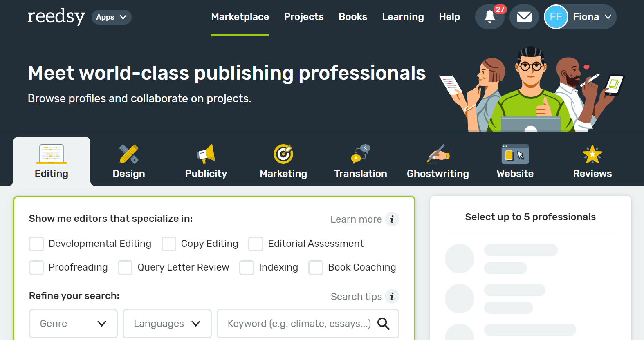The width and height of the screenshot is (644, 340).
Task: Click the Reviews star icon
Action: (x=592, y=154)
